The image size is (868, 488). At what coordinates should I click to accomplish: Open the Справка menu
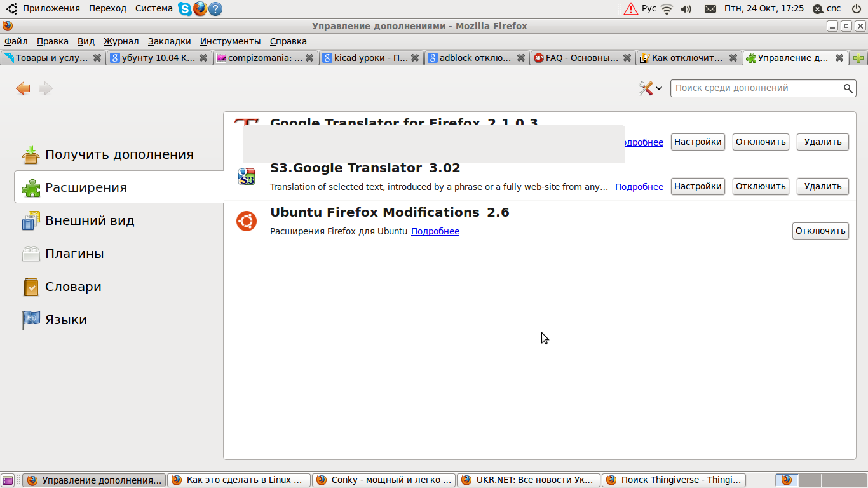tap(288, 41)
